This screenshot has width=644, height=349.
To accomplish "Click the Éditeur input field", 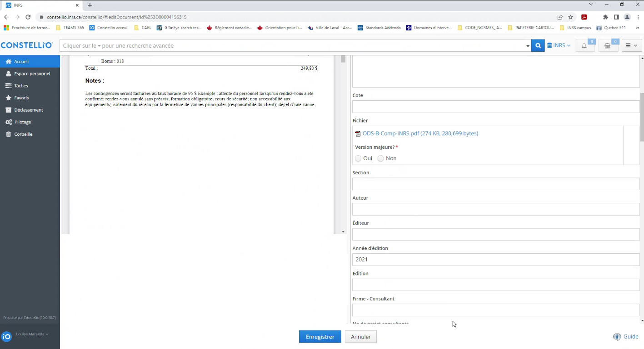I will tap(496, 234).
